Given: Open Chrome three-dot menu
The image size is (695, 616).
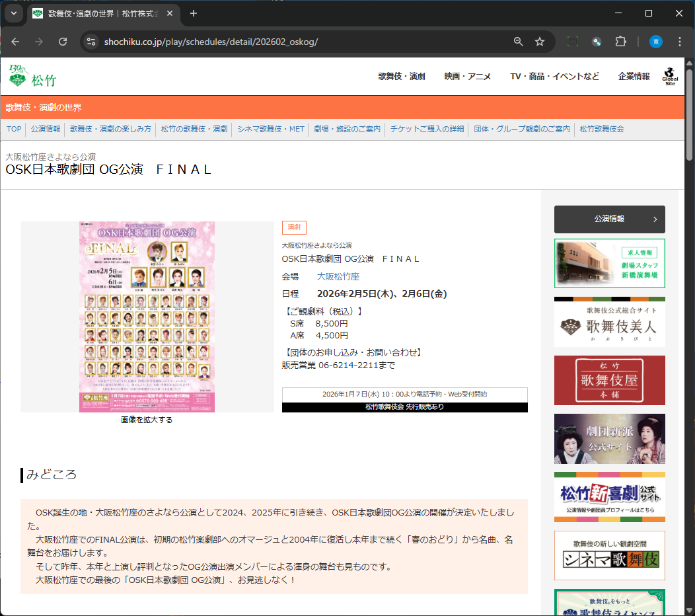Looking at the screenshot, I should (x=680, y=42).
